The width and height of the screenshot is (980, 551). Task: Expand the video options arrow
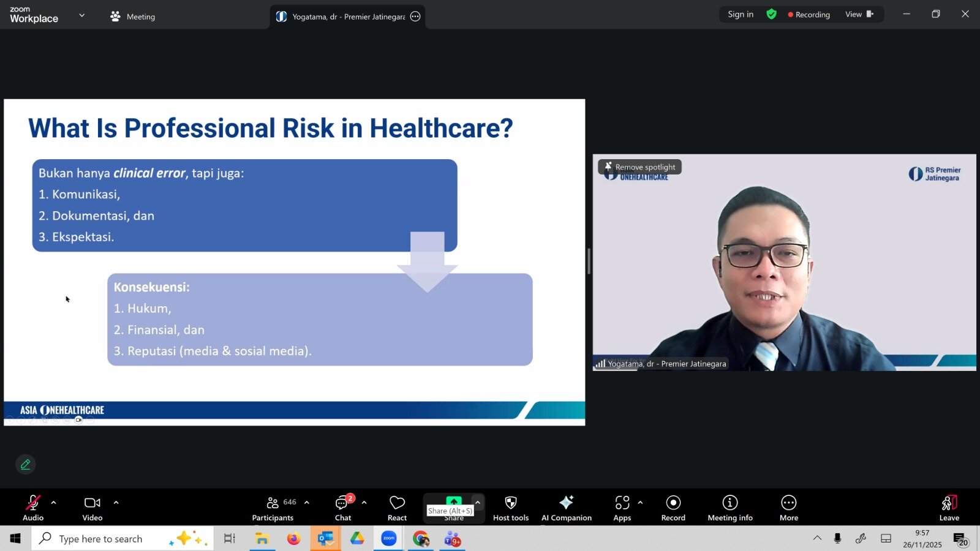116,503
